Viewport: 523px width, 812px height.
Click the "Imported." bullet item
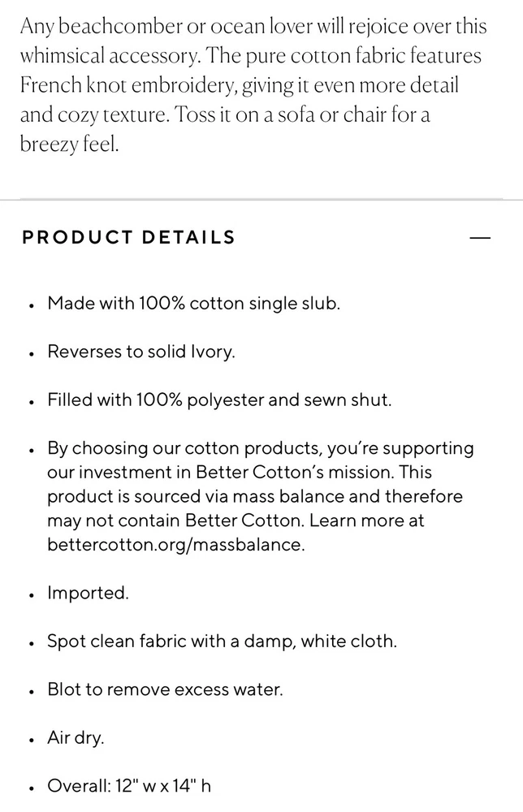tap(88, 593)
